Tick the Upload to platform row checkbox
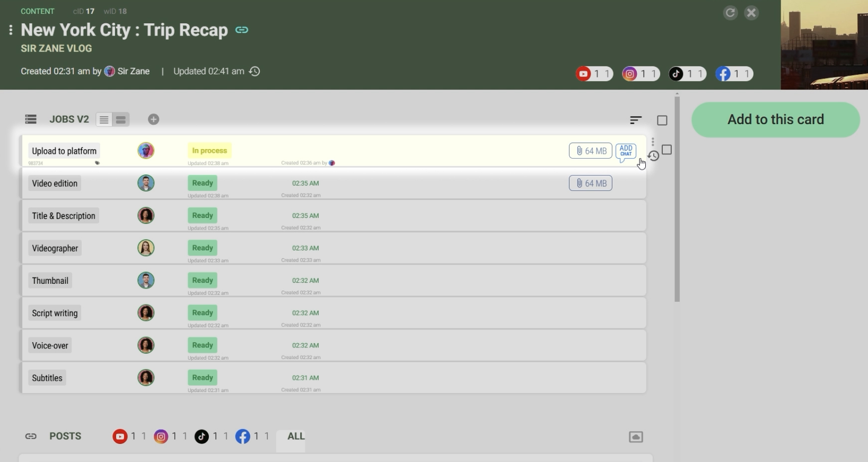This screenshot has height=462, width=868. point(667,150)
